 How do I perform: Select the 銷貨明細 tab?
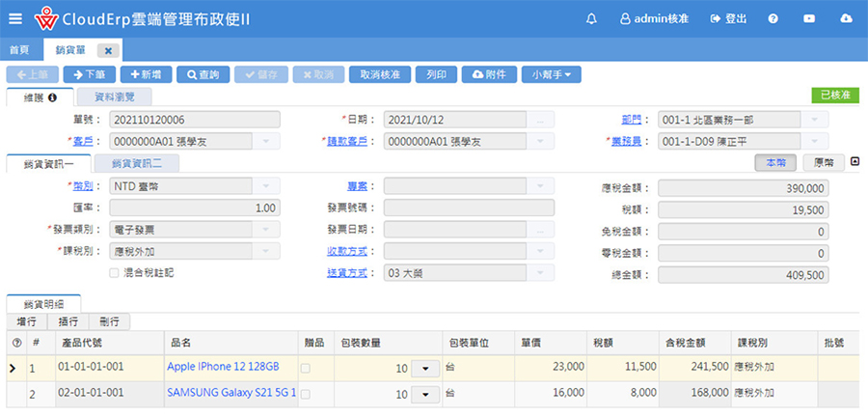point(43,304)
